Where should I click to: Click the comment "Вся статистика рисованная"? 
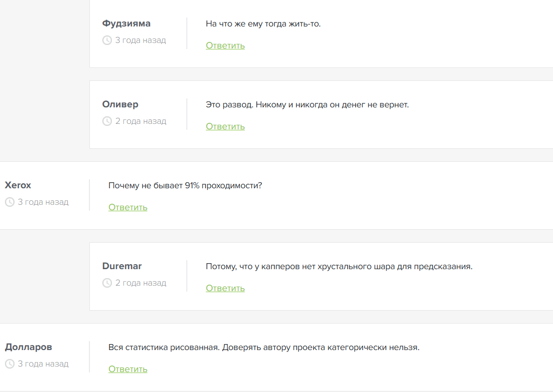pyautogui.click(x=264, y=348)
